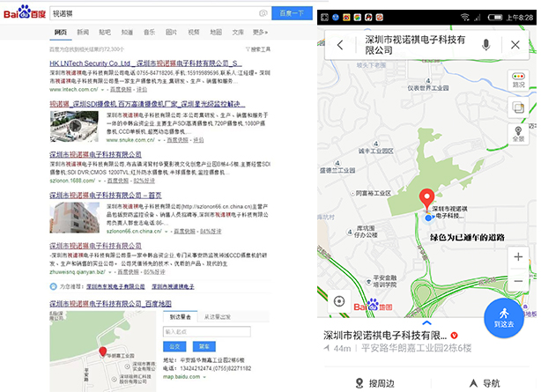Screen dimensions: 541x392
Task: Open third result 深圳市视诺祺电子科技有限公司
Action: (x=95, y=154)
